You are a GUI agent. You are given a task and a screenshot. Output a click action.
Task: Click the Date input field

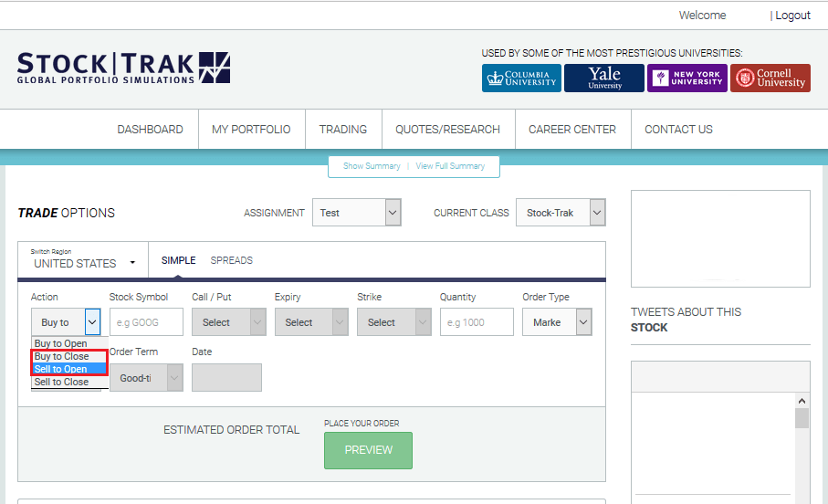(x=226, y=377)
